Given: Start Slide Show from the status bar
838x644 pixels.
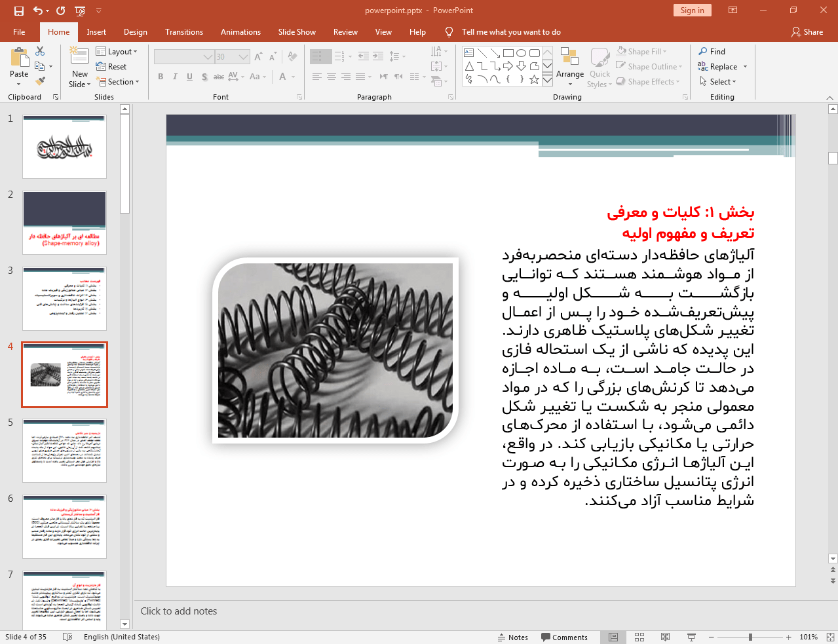Looking at the screenshot, I should (691, 637).
